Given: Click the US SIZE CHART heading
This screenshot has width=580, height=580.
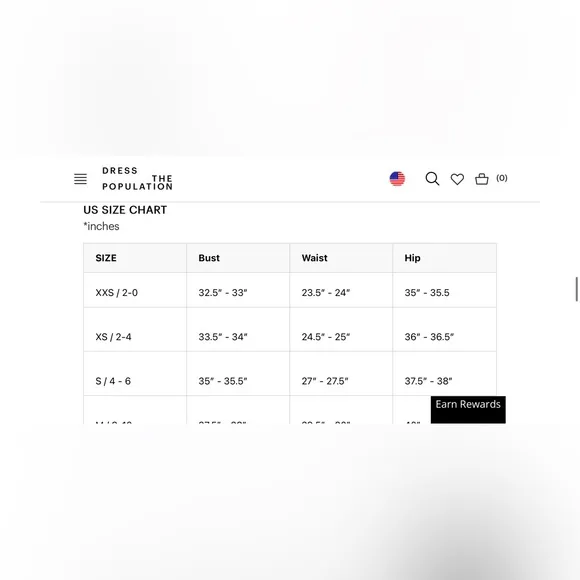Looking at the screenshot, I should click(125, 210).
